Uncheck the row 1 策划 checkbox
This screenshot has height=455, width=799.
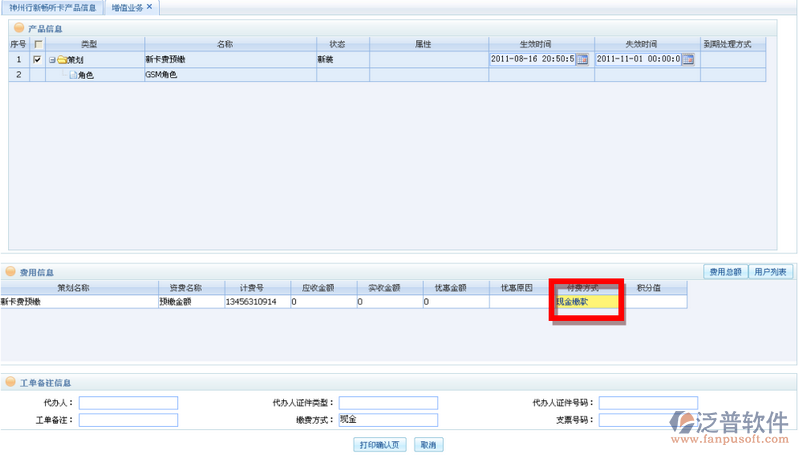(x=38, y=59)
